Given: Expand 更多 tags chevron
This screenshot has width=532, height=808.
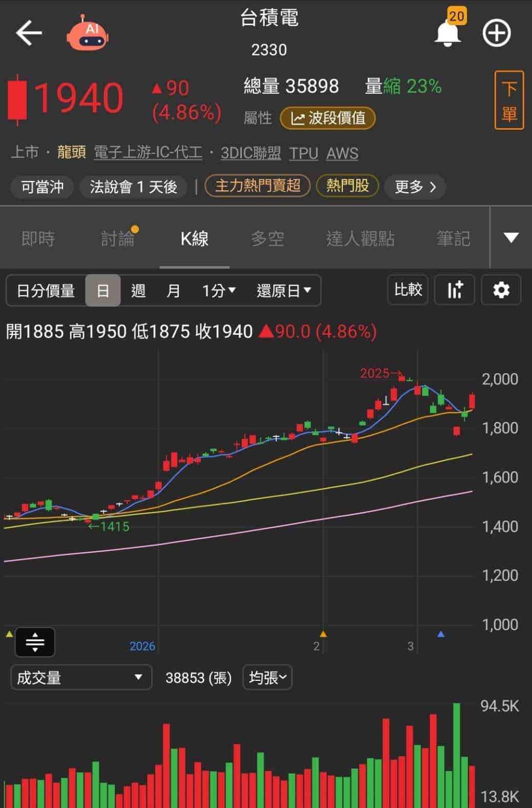Looking at the screenshot, I should [415, 187].
